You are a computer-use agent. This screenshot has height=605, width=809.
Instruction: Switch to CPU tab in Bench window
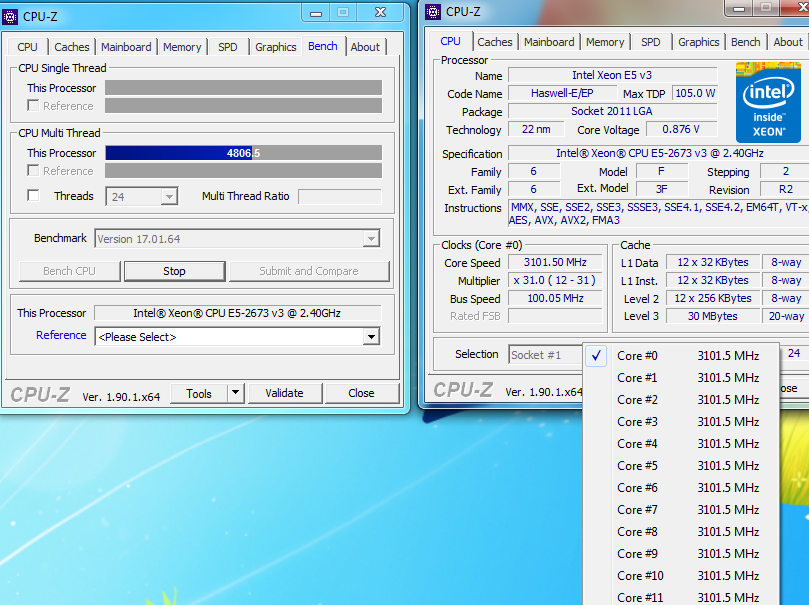[27, 47]
